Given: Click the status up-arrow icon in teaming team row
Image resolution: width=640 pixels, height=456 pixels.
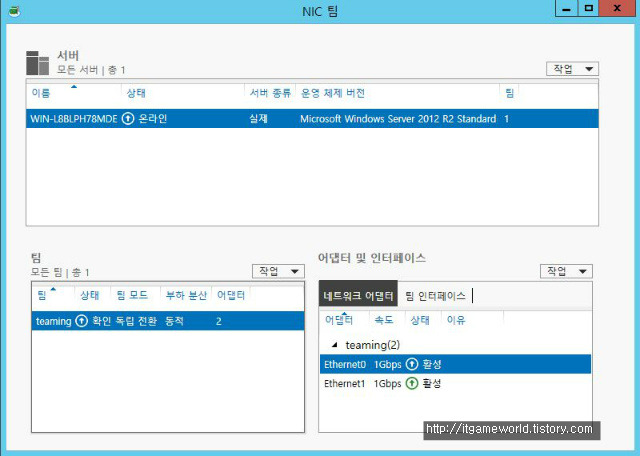Looking at the screenshot, I should 82,321.
